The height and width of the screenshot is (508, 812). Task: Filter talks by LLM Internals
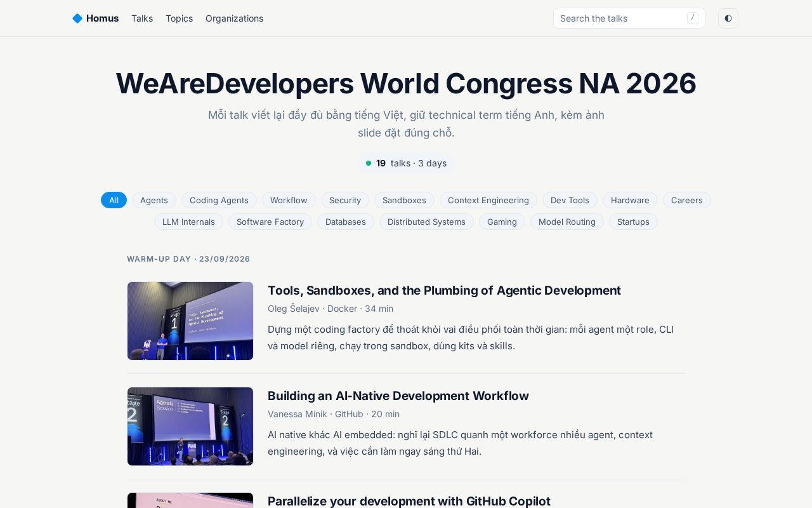(x=188, y=222)
